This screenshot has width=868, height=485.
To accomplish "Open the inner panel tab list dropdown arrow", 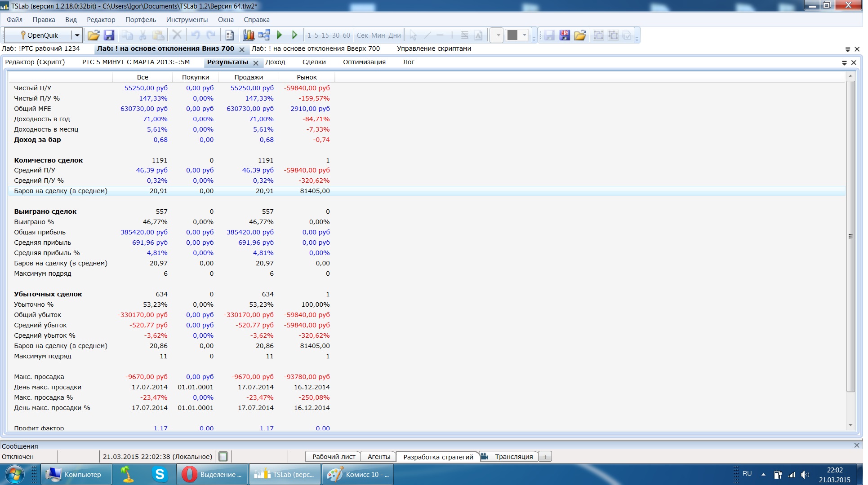I will (844, 63).
